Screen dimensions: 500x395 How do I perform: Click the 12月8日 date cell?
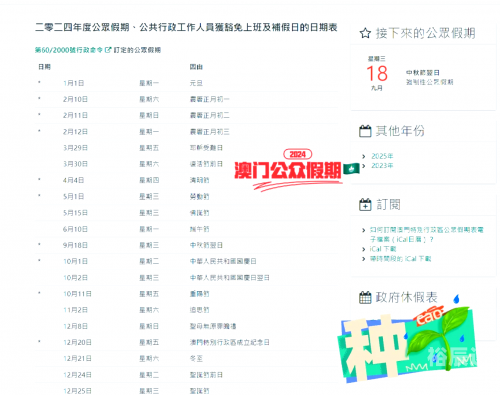[x=75, y=326]
